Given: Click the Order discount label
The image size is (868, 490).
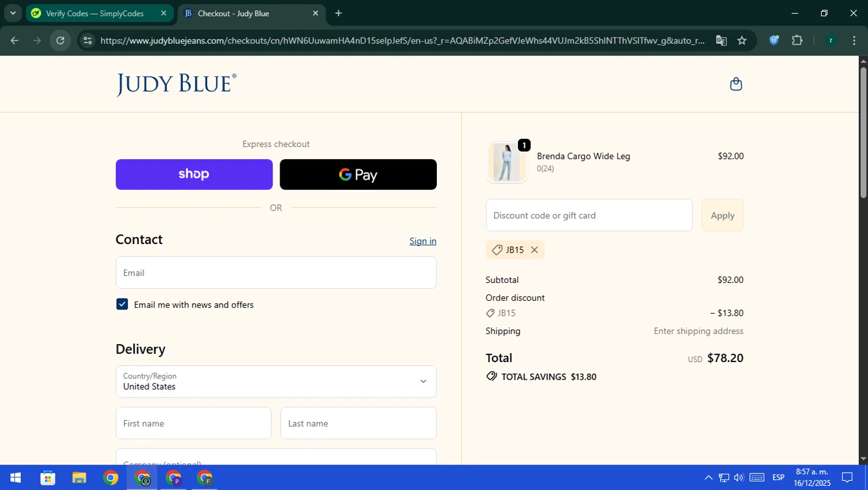Looking at the screenshot, I should click(x=515, y=298).
